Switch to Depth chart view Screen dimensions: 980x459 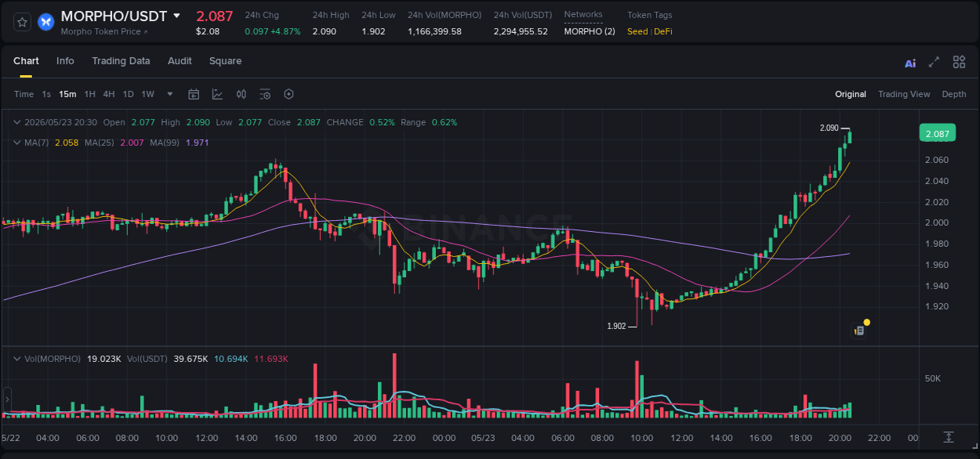954,94
